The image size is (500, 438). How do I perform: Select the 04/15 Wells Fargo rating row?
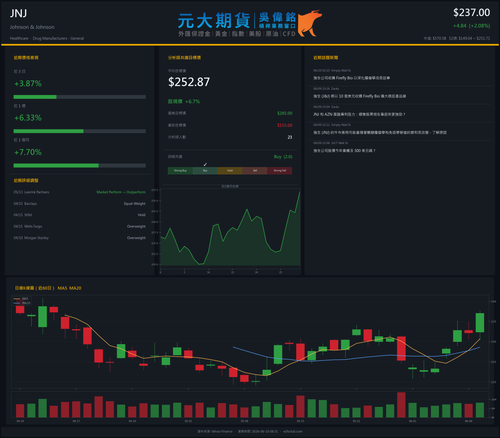click(80, 226)
